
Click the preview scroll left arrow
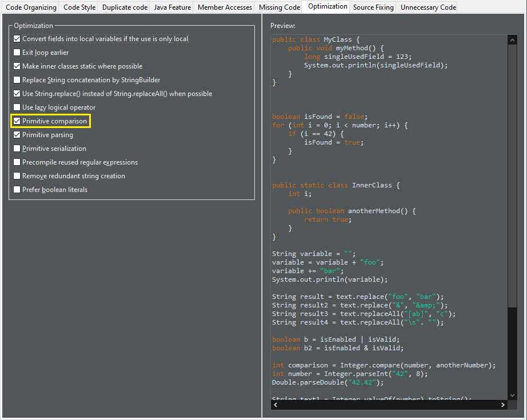(276, 405)
